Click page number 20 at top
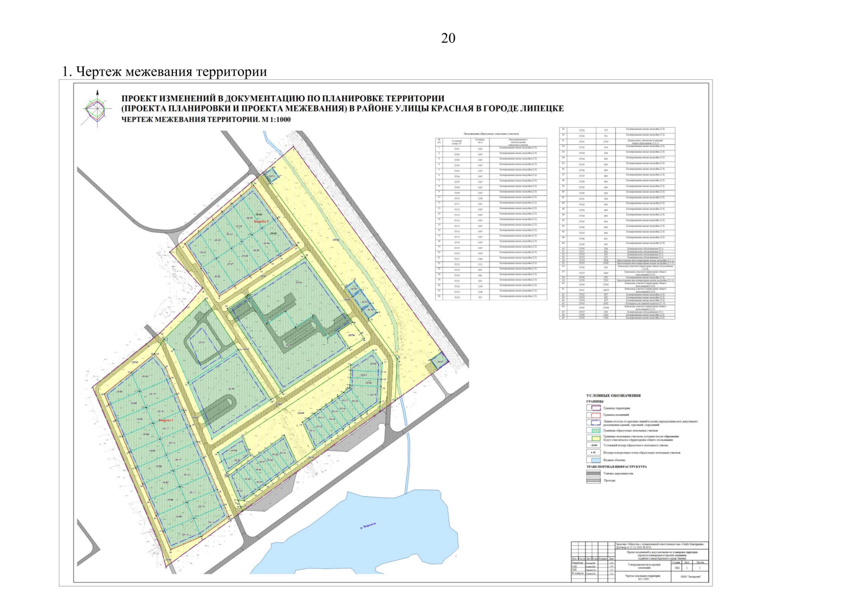868x614 pixels. point(448,38)
